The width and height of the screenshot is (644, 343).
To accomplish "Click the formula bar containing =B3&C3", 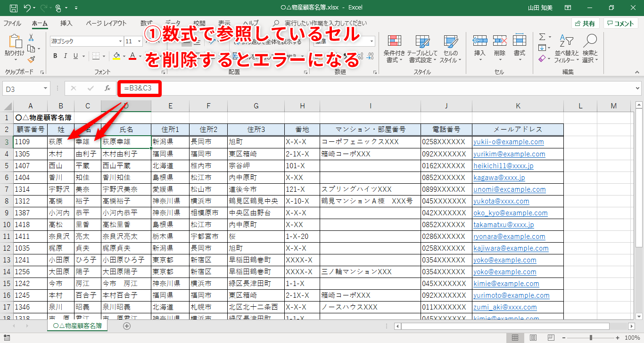I will (x=379, y=88).
